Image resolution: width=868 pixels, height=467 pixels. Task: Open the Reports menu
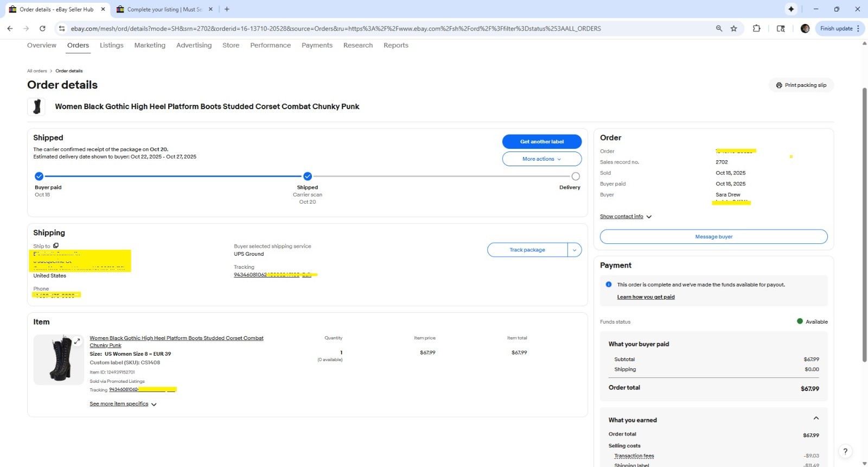(396, 46)
